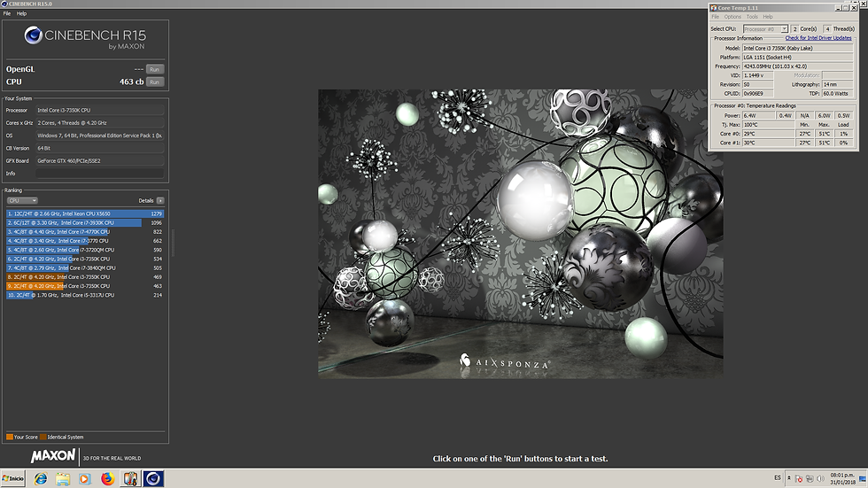868x488 pixels.
Task: Click Core Temp Frequency 4243.05MHz field
Action: [x=798, y=66]
